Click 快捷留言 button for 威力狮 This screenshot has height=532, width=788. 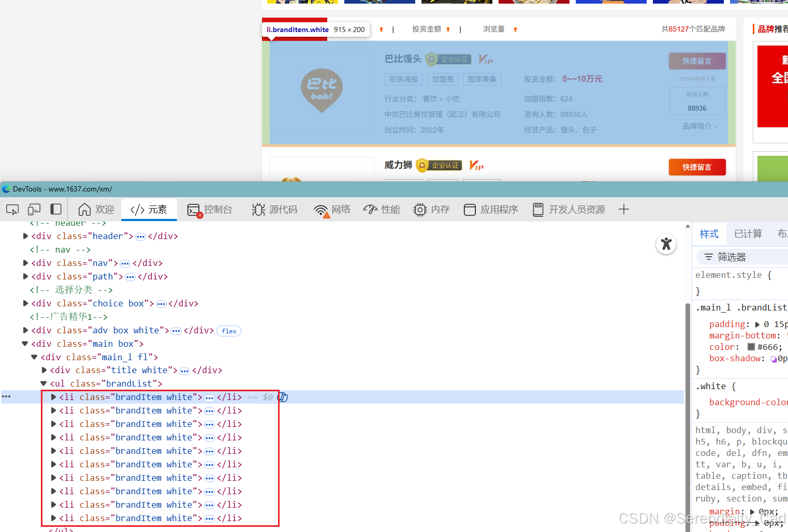[697, 167]
